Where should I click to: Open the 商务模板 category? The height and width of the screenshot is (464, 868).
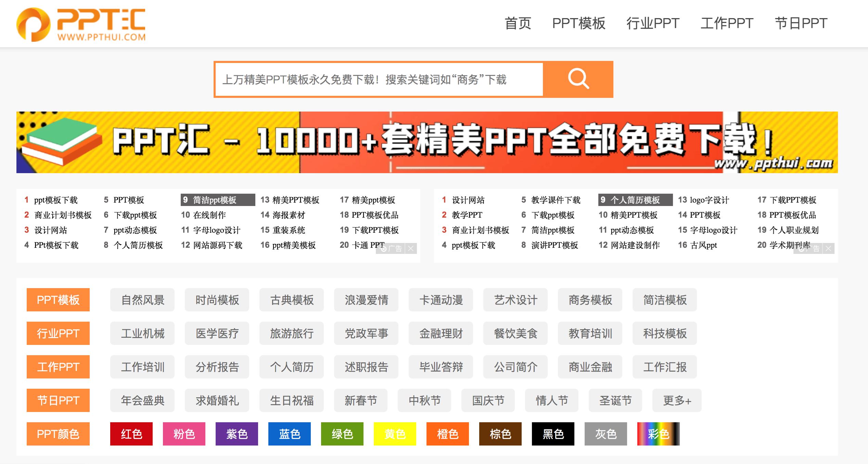tap(590, 300)
